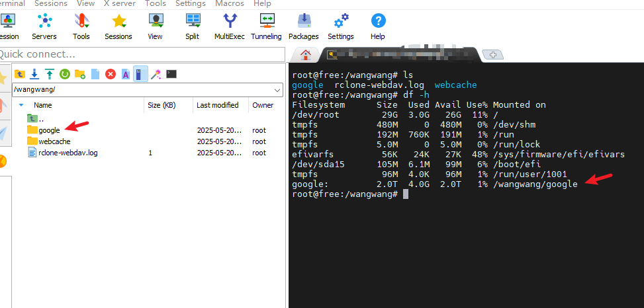Collapse the tree arrow beside Name header

[x=21, y=105]
